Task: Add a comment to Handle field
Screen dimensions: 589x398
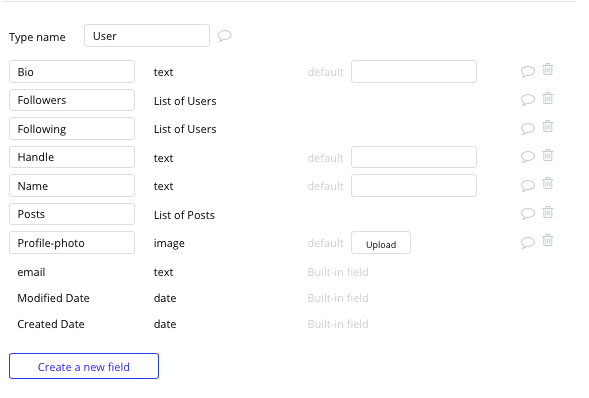Action: 527,157
